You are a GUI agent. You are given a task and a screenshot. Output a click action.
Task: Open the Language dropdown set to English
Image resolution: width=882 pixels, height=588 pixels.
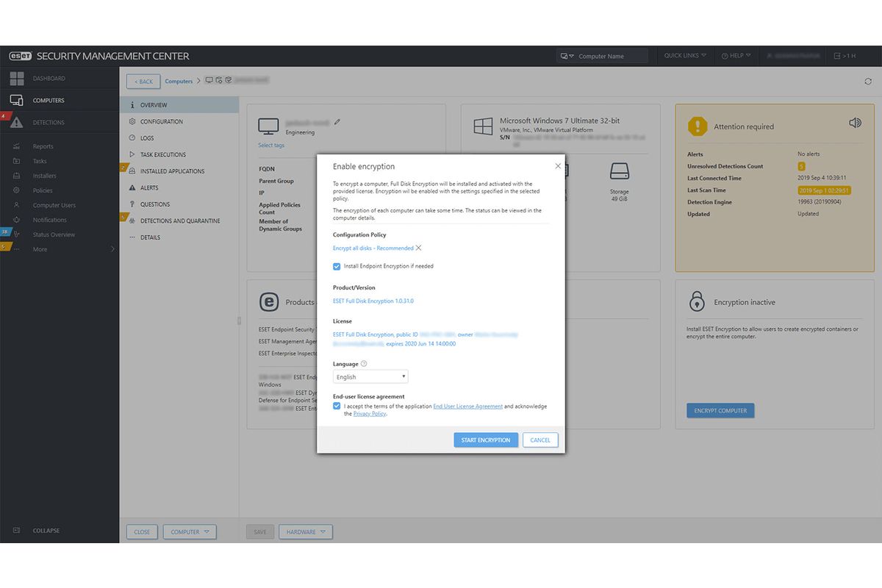tap(370, 376)
